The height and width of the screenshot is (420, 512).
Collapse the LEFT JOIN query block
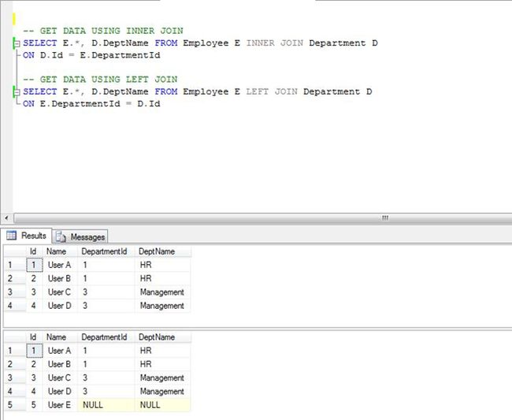coord(17,92)
